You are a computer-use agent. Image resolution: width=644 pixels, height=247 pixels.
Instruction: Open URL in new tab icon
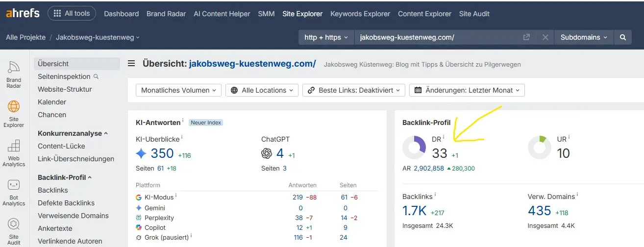click(x=526, y=37)
